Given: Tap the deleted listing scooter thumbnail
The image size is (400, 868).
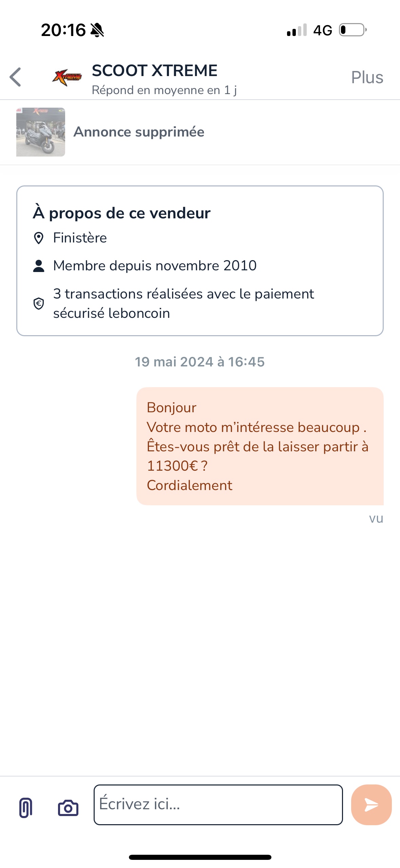Looking at the screenshot, I should 41,132.
